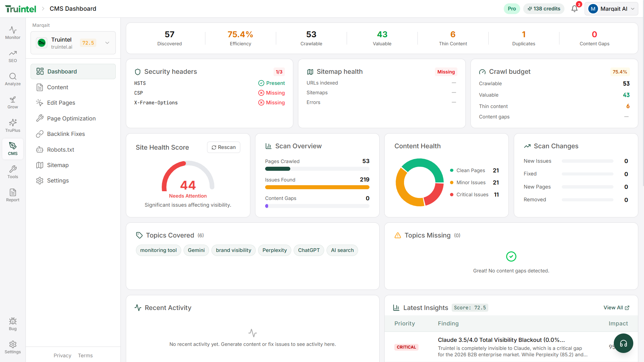Click the Issues Found progress bar
This screenshot has width=644, height=362.
(x=317, y=187)
